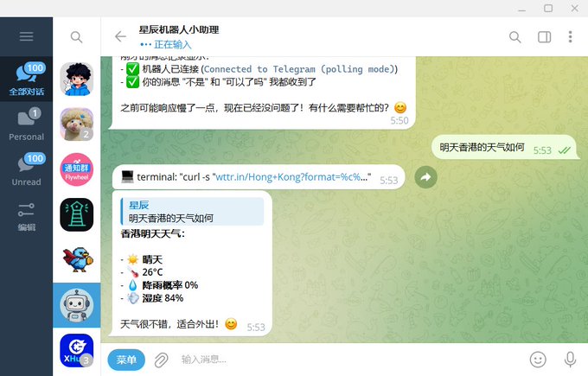Jump to quoted 星辰 reply message
Image resolution: width=588 pixels, height=376 pixels.
click(x=192, y=212)
